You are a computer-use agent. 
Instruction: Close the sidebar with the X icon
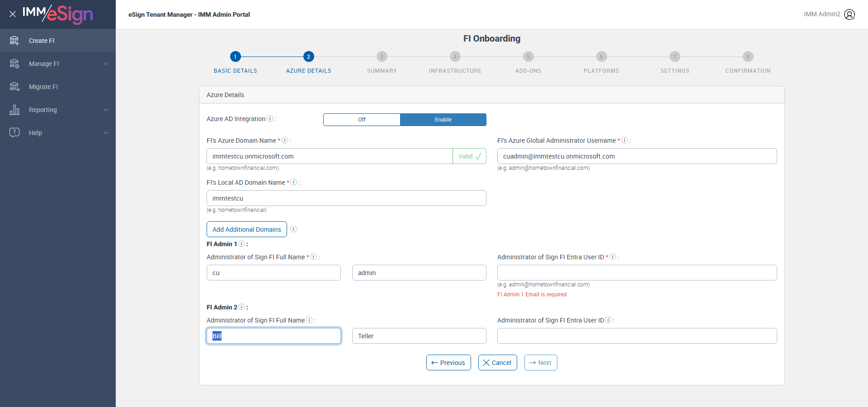click(x=13, y=14)
